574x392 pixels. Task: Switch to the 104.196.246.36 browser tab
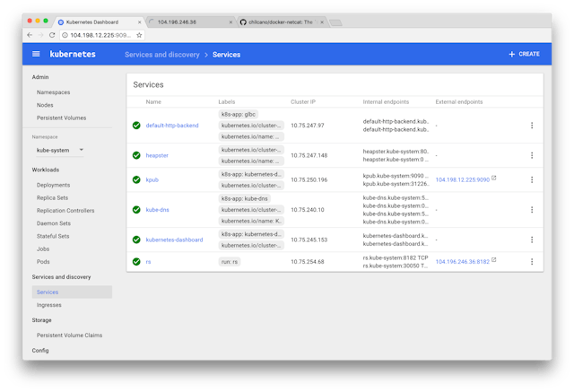190,22
